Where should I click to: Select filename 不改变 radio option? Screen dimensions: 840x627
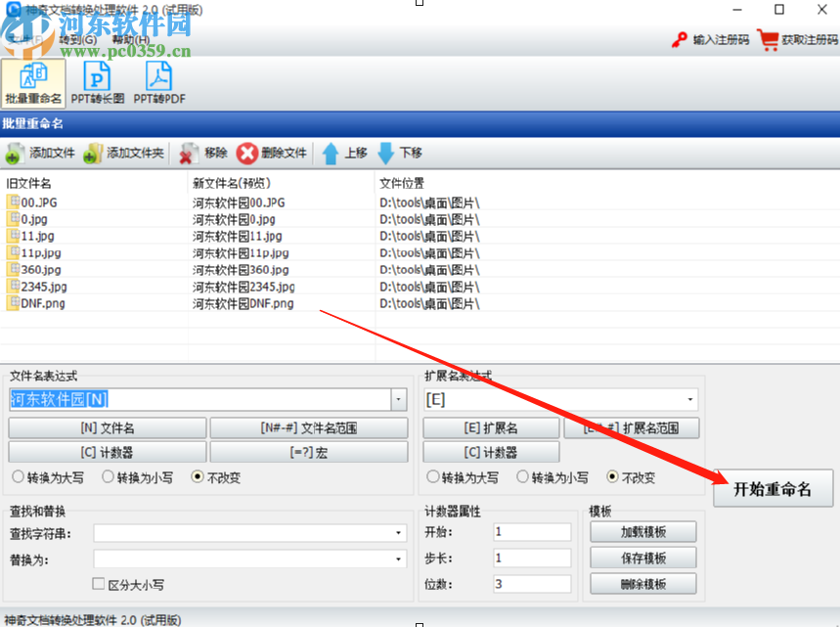pyautogui.click(x=198, y=476)
